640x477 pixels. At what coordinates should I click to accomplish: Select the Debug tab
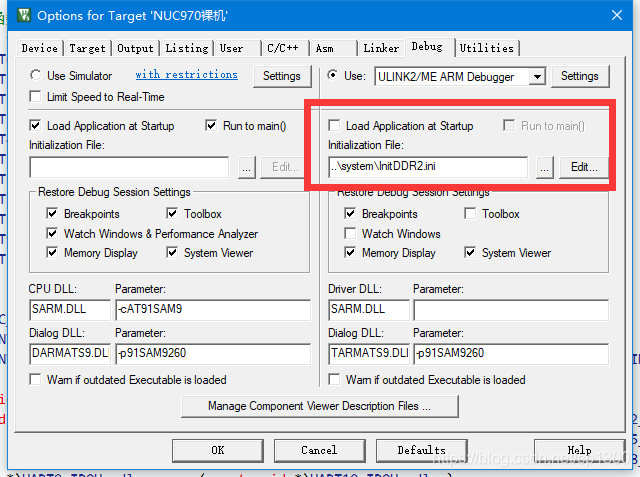click(427, 47)
